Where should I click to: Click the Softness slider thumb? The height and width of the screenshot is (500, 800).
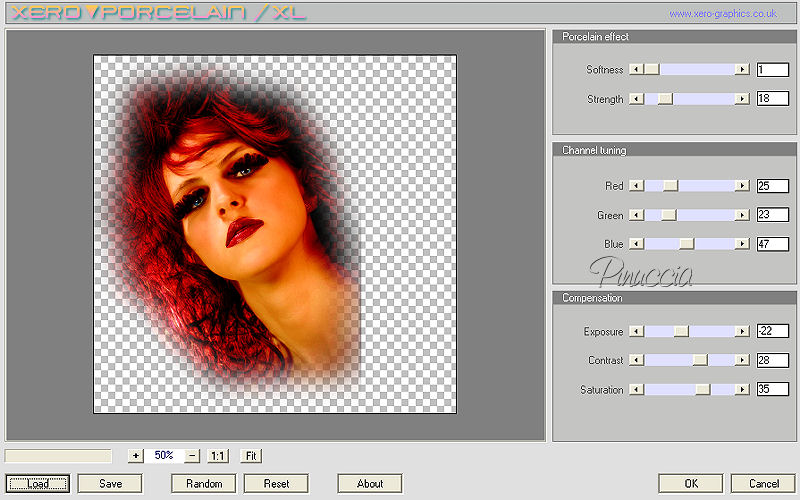click(652, 69)
